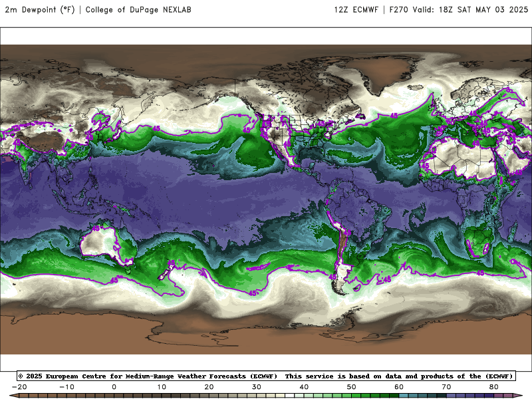Click the '80' color scale label
532x399 pixels.
click(494, 387)
